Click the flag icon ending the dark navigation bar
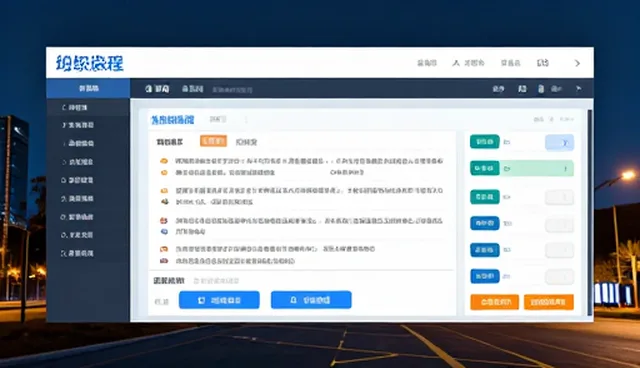640x368 pixels. 578,89
